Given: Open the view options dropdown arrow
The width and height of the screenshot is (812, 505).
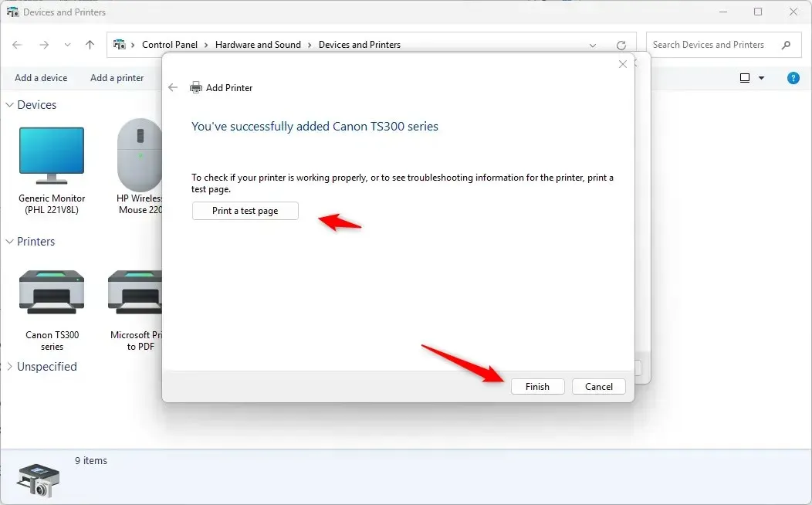Looking at the screenshot, I should [x=761, y=78].
